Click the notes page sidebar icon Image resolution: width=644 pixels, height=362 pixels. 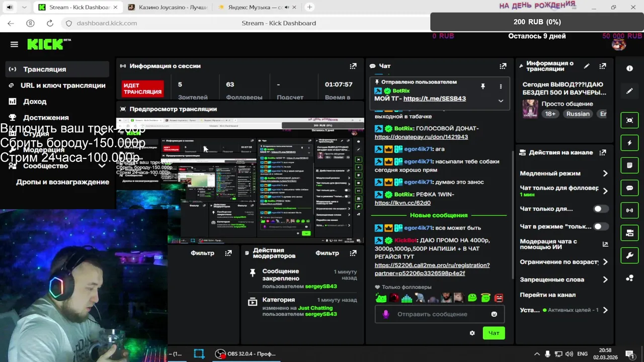tap(629, 165)
